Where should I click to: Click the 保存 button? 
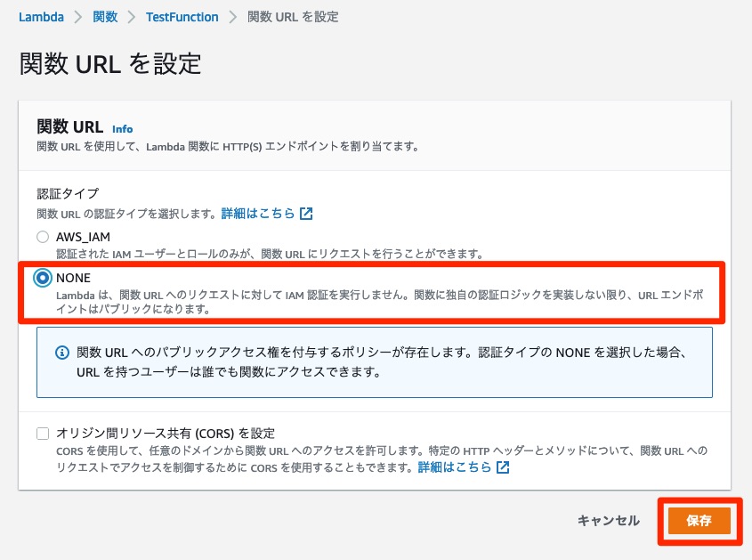699,521
